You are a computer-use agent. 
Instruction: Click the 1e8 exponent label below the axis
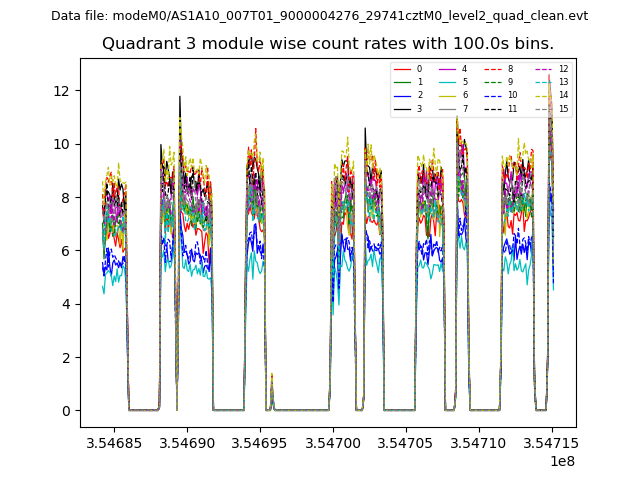tap(561, 461)
